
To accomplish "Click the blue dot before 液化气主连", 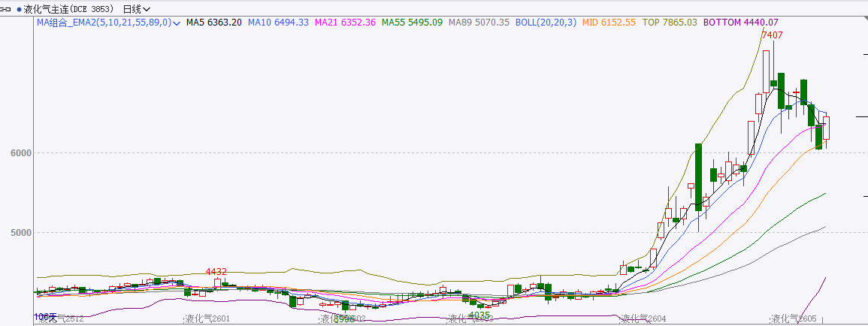I will point(18,9).
